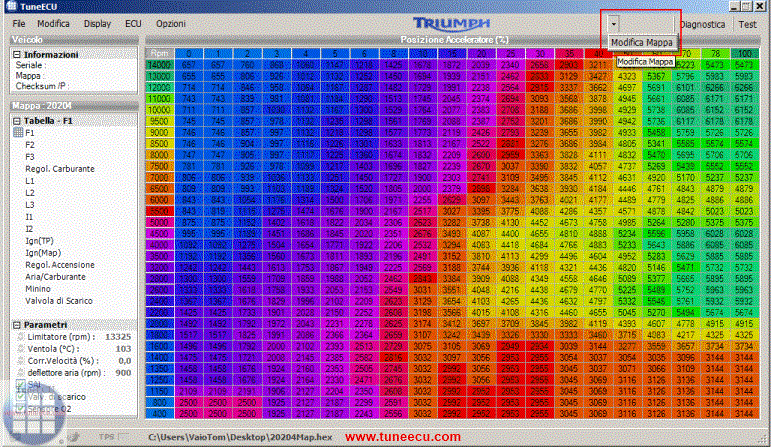Select the L1 table
This screenshot has height=447, width=771.
(x=30, y=181)
